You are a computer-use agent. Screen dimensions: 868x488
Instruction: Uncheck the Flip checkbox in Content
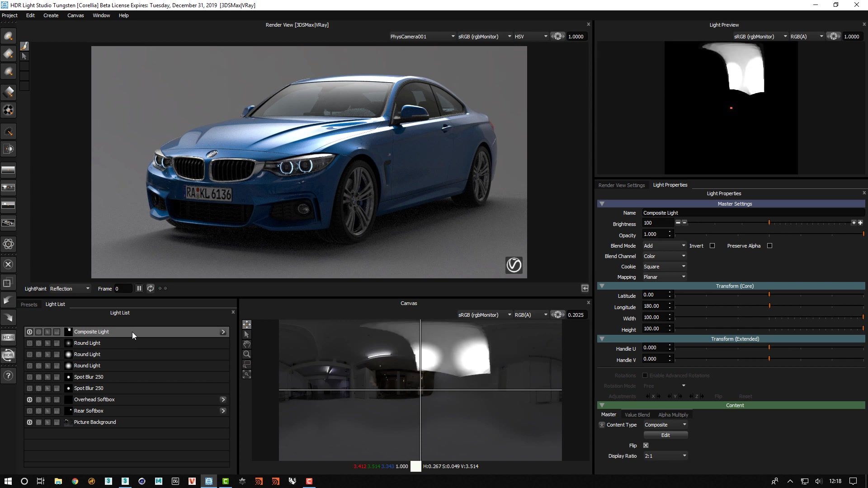[646, 446]
